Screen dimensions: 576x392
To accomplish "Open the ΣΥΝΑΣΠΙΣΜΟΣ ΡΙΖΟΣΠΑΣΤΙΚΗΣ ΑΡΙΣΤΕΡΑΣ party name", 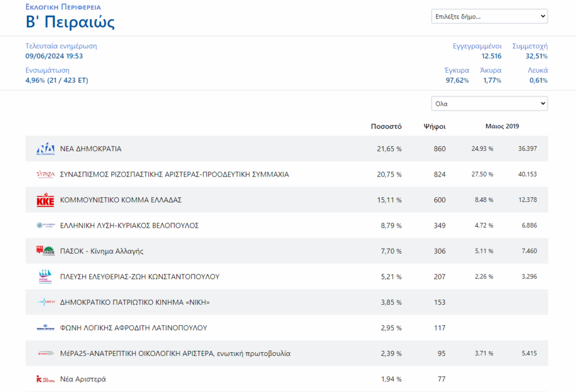I will pos(174,174).
